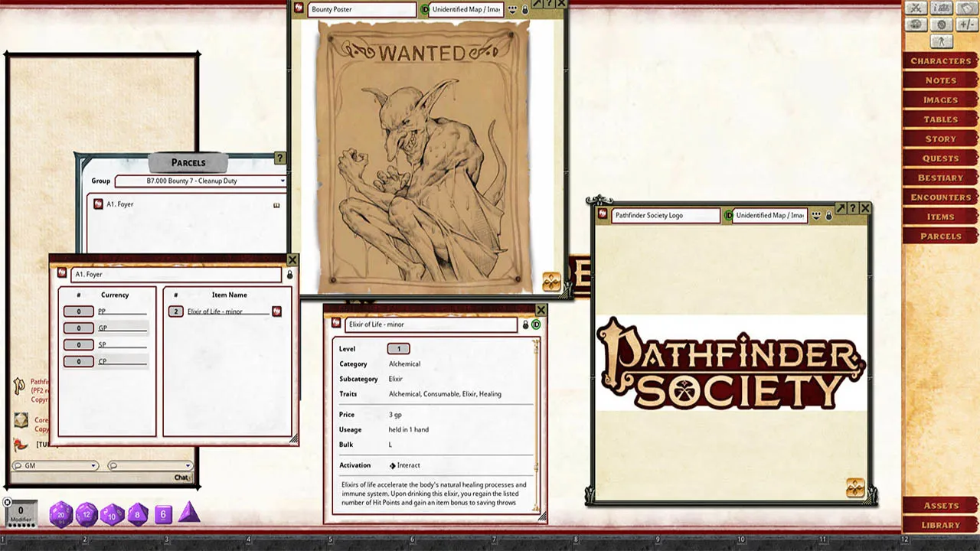Open link icon next to Elixir of Life parcel item

coord(277,311)
